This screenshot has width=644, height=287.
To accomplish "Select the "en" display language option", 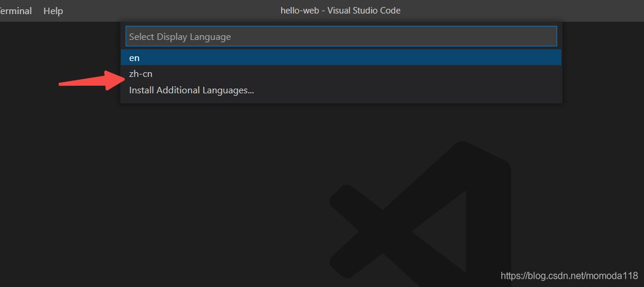I will pos(134,58).
